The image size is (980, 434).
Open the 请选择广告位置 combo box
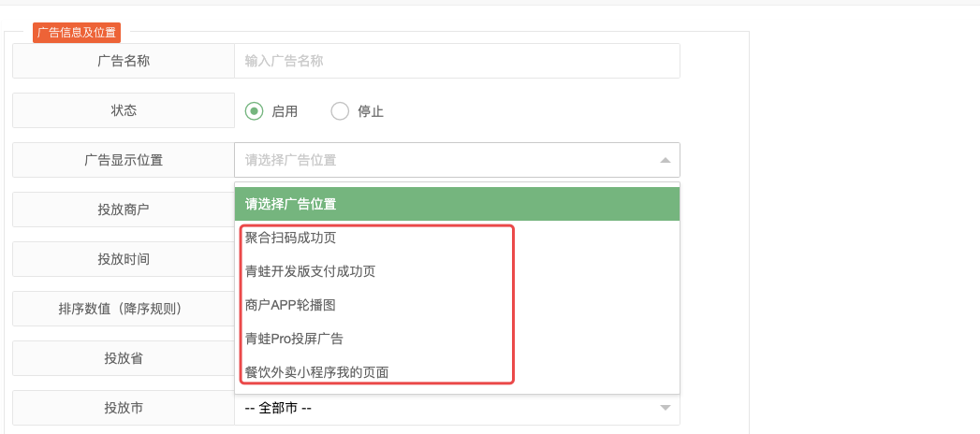pos(457,160)
